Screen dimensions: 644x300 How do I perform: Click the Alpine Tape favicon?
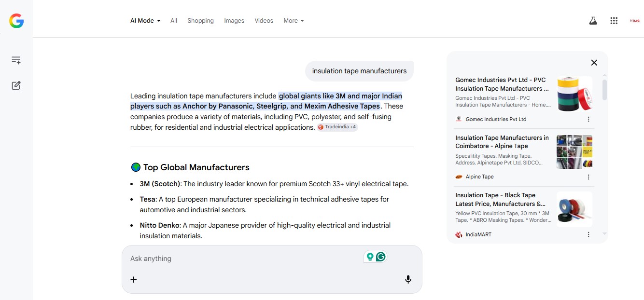(x=459, y=177)
